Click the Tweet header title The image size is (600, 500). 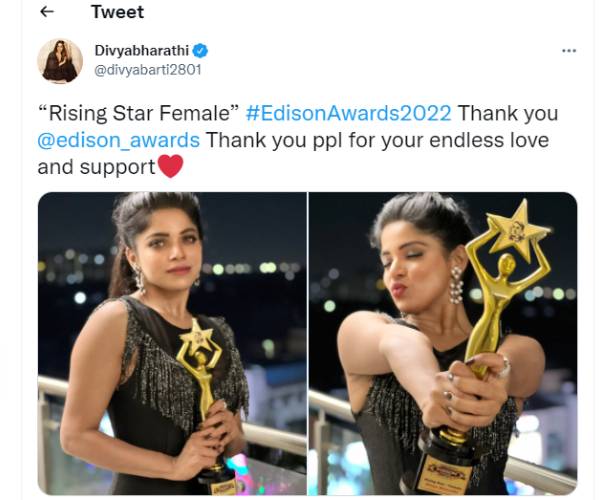[117, 13]
